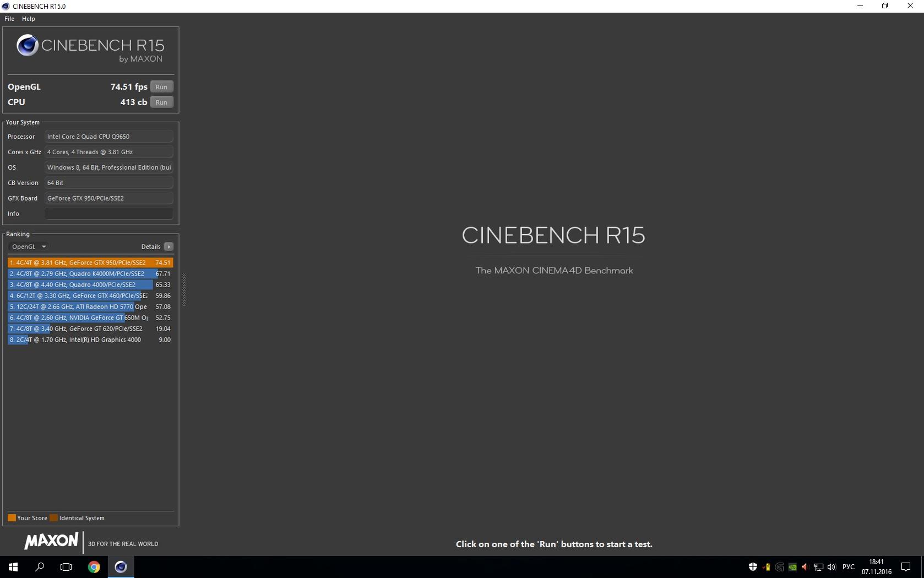Open Task View on the taskbar
Image resolution: width=924 pixels, height=578 pixels.
[66, 567]
